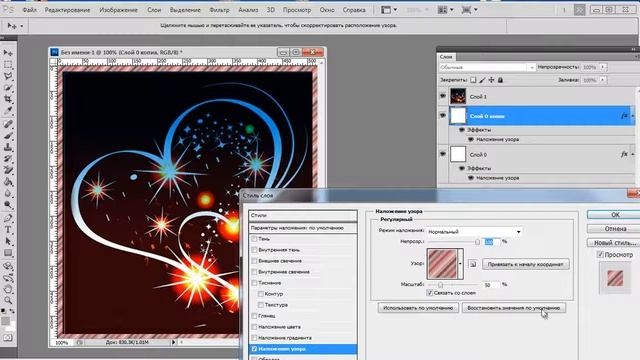Viewport: 640px width, 360px height.
Task: Open the Изображение menu
Action: 118,10
